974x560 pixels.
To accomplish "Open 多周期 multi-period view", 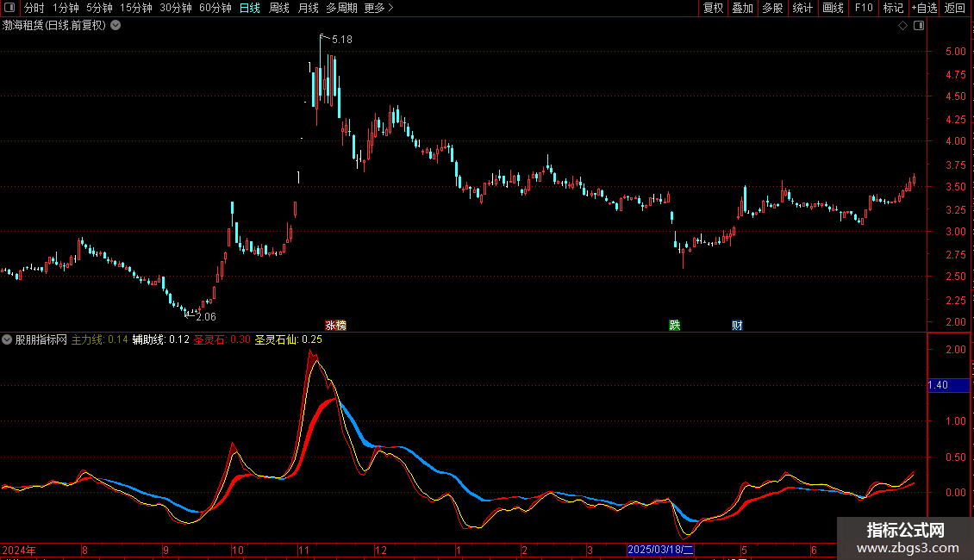I will click(341, 8).
